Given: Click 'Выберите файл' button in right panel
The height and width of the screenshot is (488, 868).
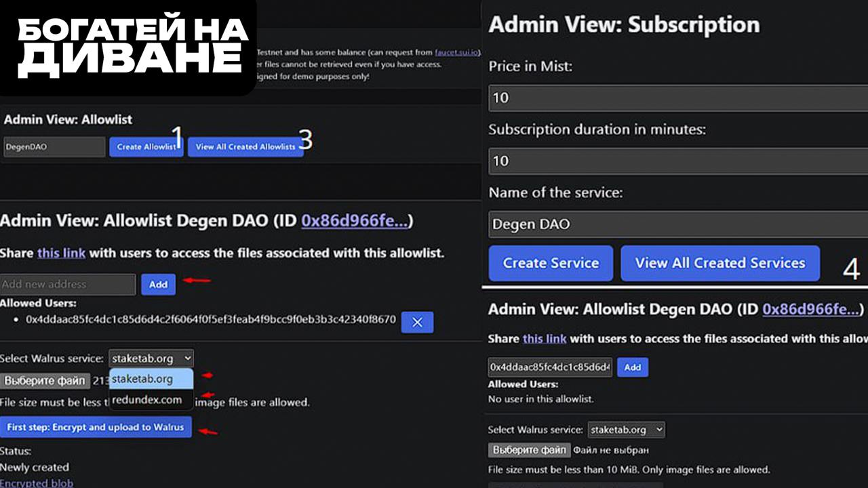Looking at the screenshot, I should click(x=529, y=450).
